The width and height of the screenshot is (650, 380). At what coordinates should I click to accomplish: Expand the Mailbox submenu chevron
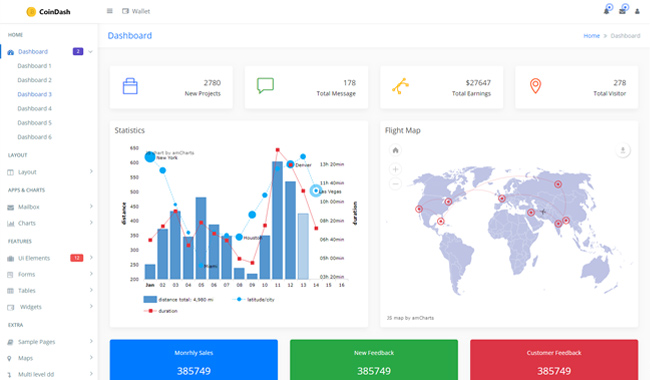pyautogui.click(x=91, y=206)
